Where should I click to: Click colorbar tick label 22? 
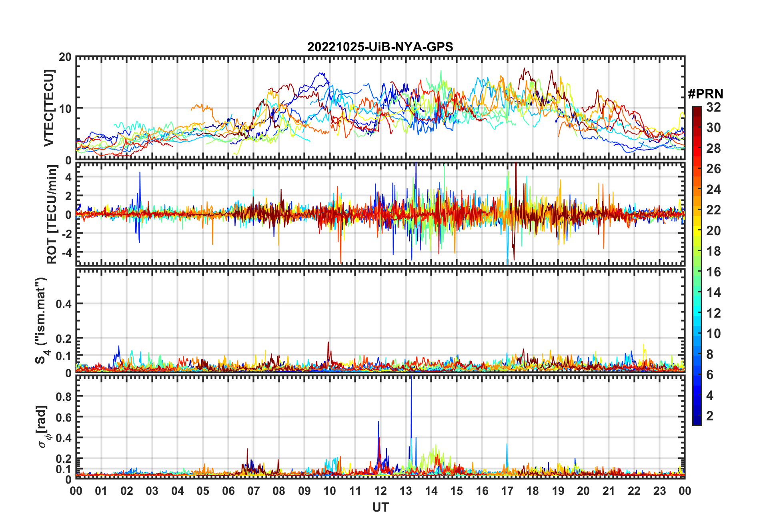pos(713,210)
